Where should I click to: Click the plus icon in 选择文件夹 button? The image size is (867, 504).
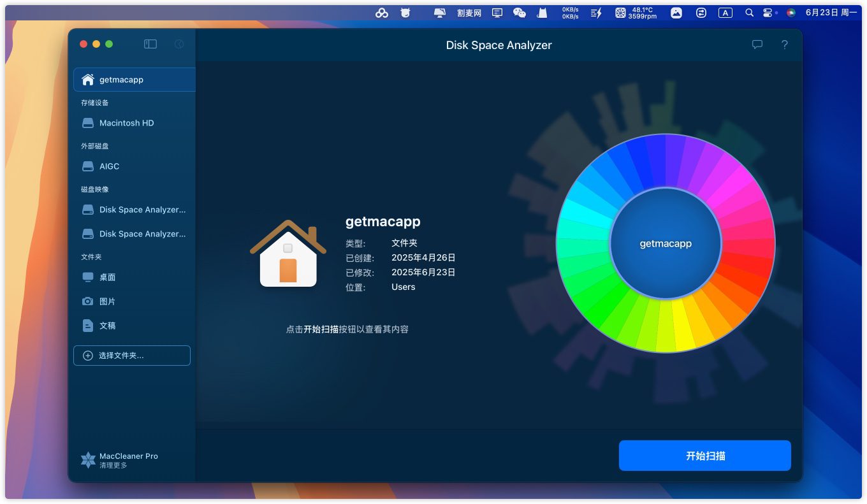coord(88,356)
